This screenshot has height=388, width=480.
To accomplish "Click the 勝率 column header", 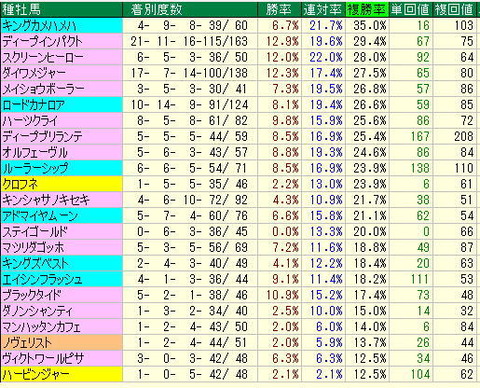I will click(279, 10).
